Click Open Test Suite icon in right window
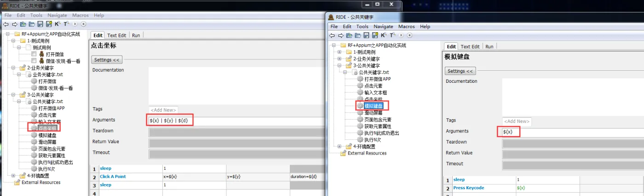 click(x=349, y=35)
